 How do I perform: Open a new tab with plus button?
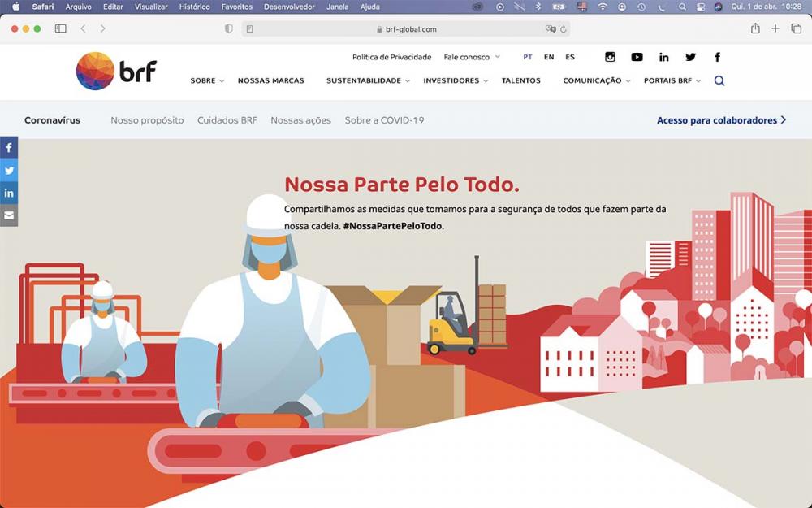coord(775,28)
